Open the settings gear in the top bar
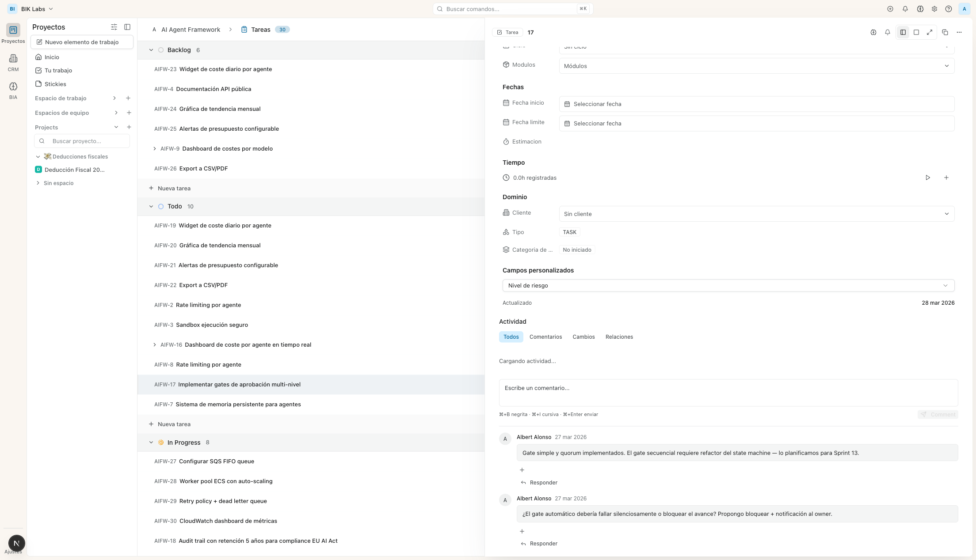976x560 pixels. coord(934,9)
